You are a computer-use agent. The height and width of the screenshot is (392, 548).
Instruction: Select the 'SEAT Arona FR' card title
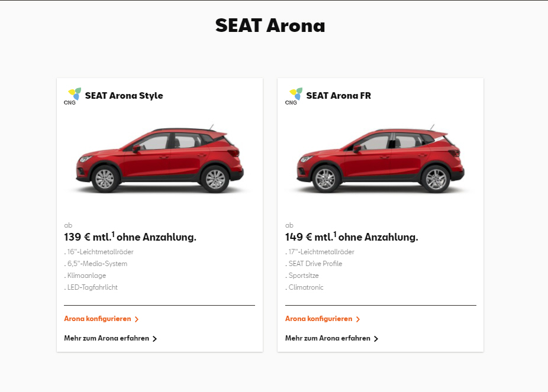[x=339, y=96]
